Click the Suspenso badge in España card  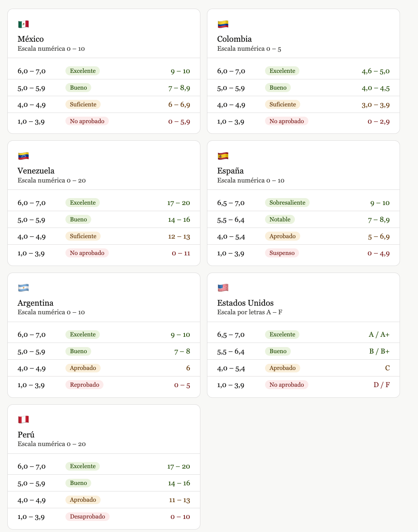(x=282, y=253)
